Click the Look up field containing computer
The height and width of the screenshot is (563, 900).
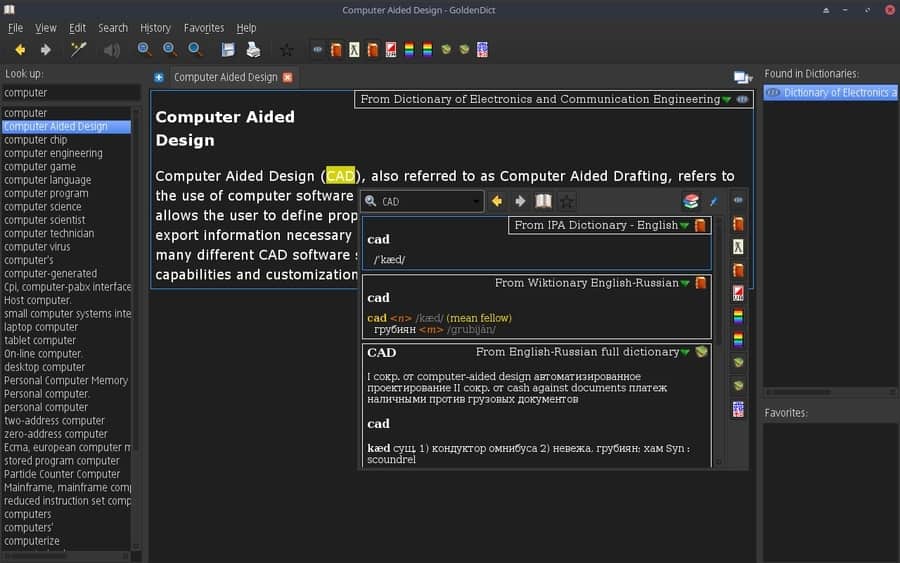[71, 92]
